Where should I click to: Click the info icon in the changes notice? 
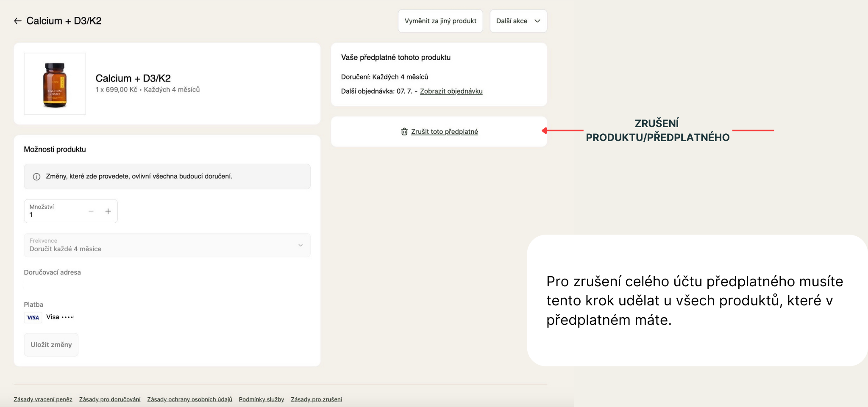(x=37, y=177)
